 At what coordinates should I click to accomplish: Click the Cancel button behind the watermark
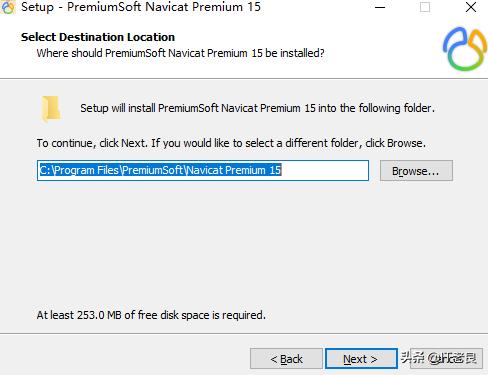coord(446,359)
